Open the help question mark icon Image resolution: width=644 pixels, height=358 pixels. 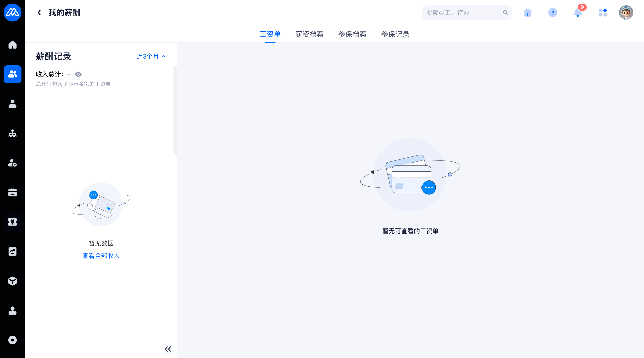pyautogui.click(x=553, y=13)
